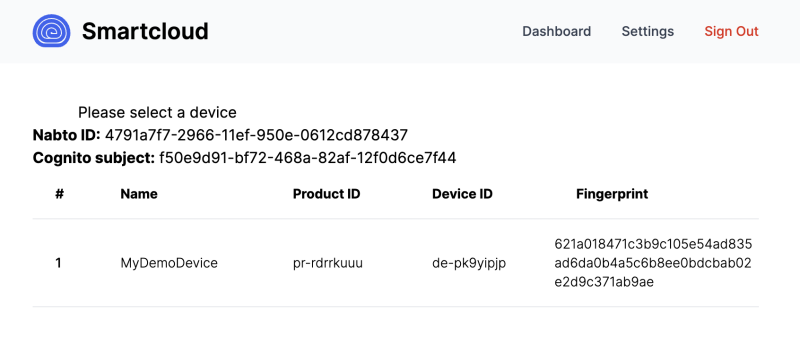Click the Cognito subject label
This screenshot has height=363, width=800.
[x=94, y=158]
